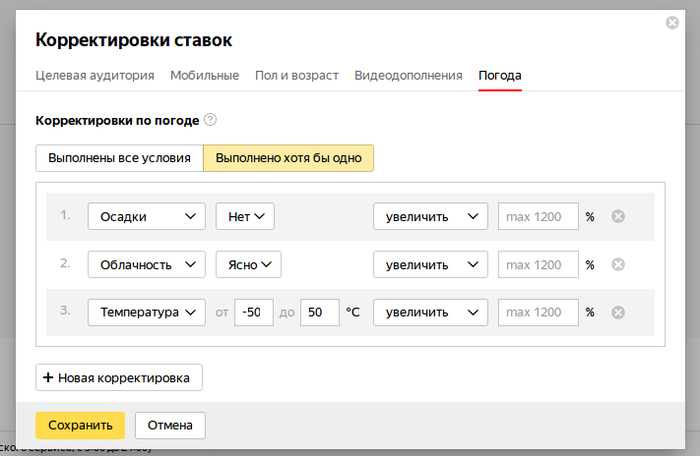Open the Облачность parameter dropdown

click(x=146, y=265)
